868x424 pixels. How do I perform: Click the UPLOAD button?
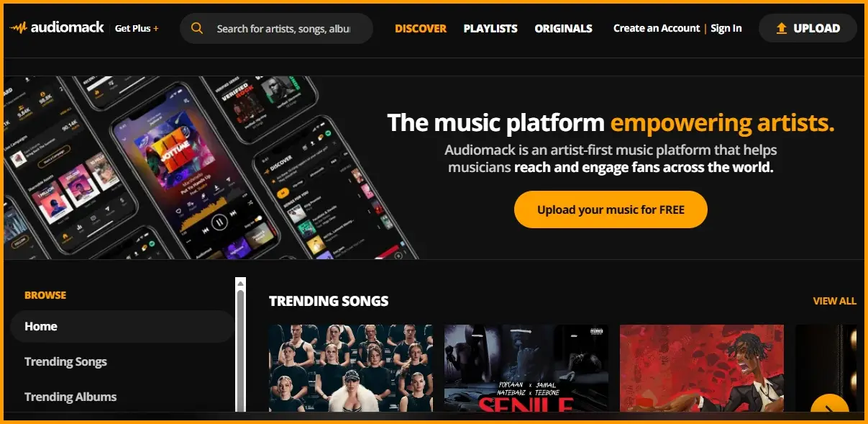click(x=808, y=28)
